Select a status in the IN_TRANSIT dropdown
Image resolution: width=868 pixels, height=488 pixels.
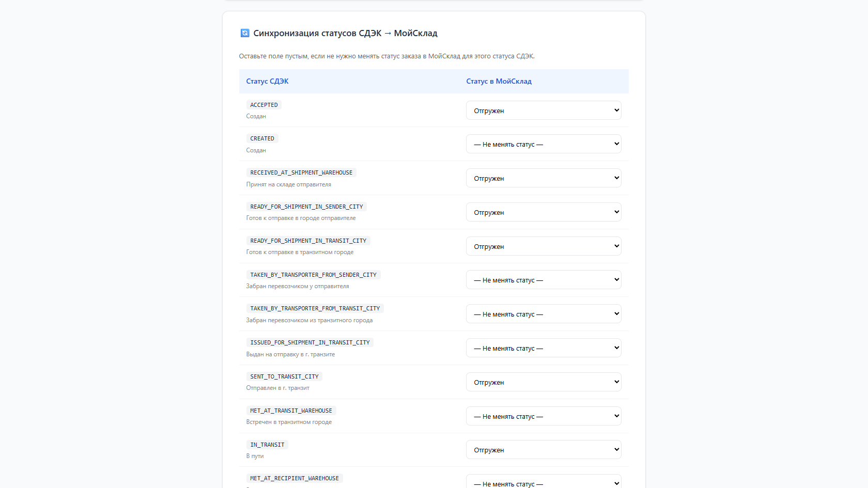(x=544, y=450)
